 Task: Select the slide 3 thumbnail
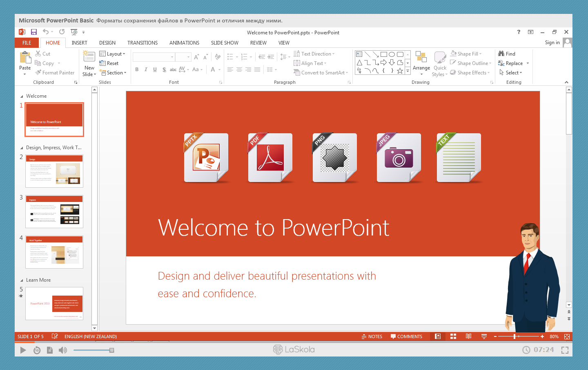click(x=54, y=211)
